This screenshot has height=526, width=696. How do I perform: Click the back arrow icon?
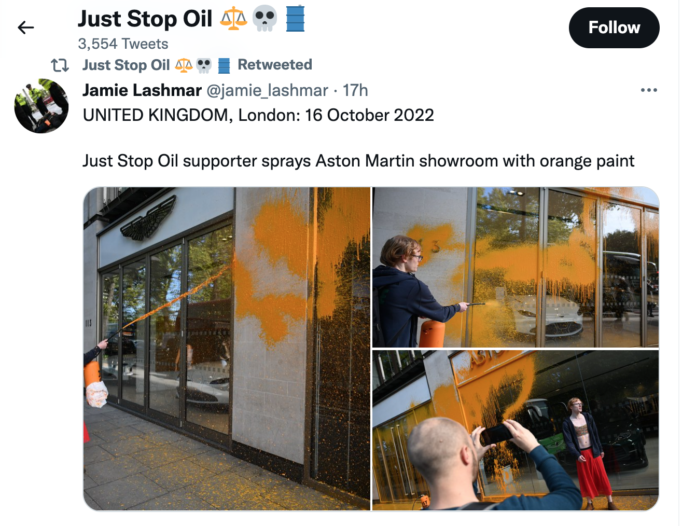point(26,28)
